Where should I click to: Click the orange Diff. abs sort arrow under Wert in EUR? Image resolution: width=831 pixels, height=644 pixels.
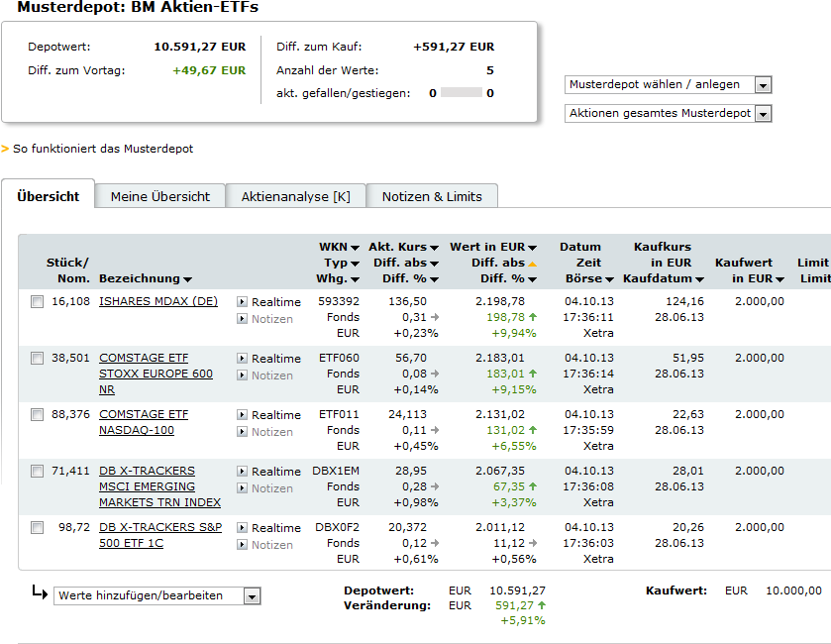pyautogui.click(x=533, y=264)
